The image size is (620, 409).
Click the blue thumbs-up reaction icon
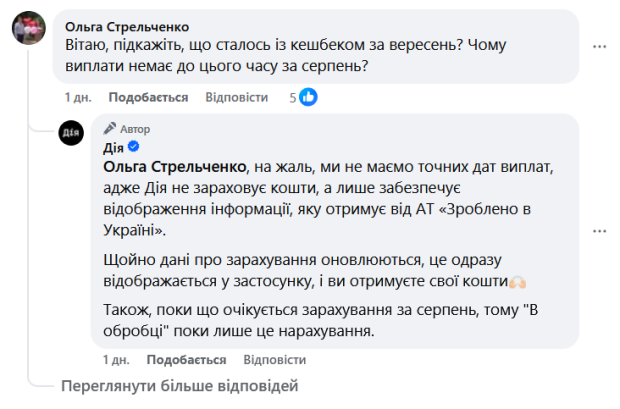click(309, 97)
